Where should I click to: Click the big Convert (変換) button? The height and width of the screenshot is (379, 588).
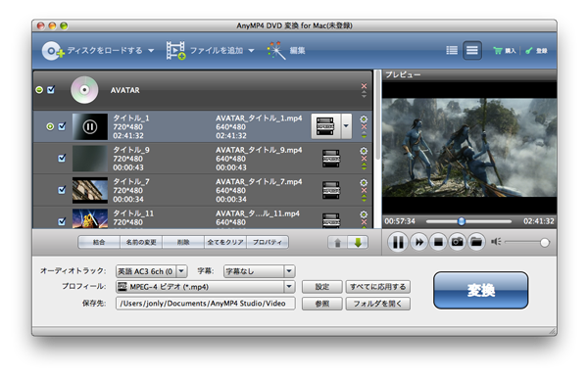481,291
